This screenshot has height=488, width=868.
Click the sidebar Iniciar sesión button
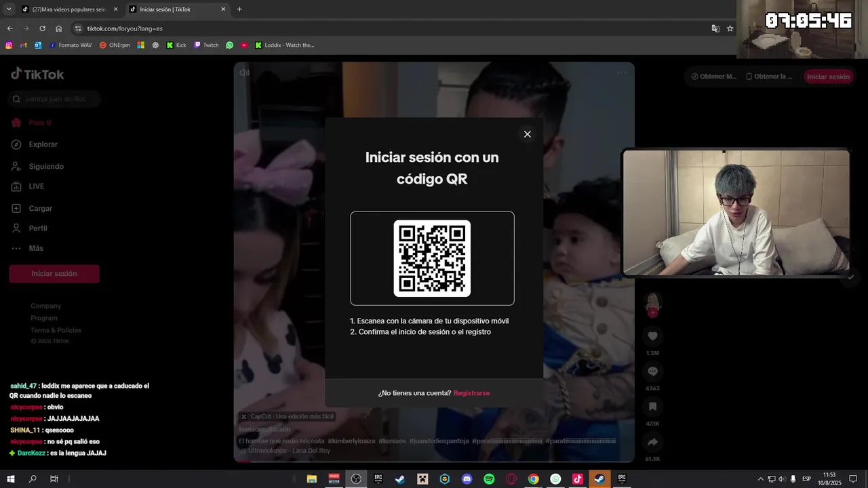pos(54,274)
